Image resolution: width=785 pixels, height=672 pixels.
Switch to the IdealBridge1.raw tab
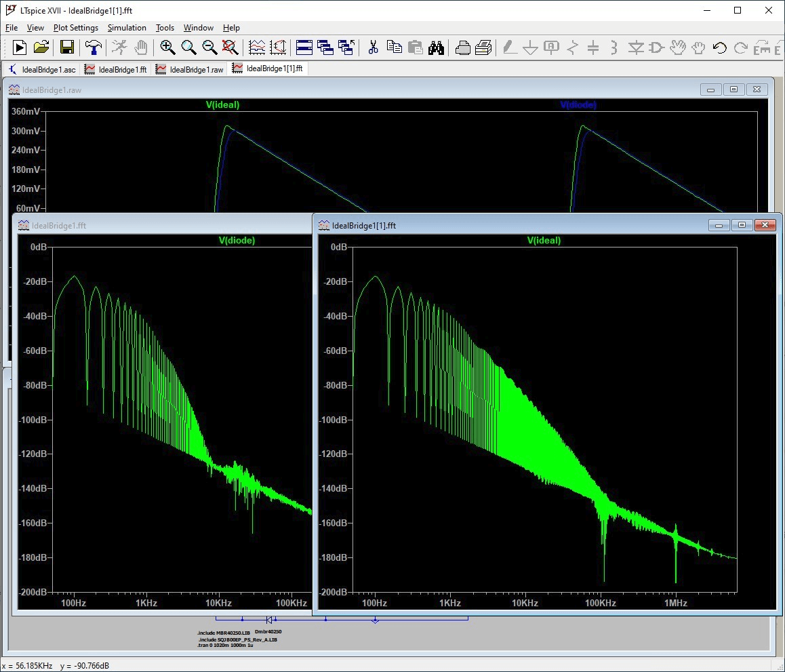point(189,69)
